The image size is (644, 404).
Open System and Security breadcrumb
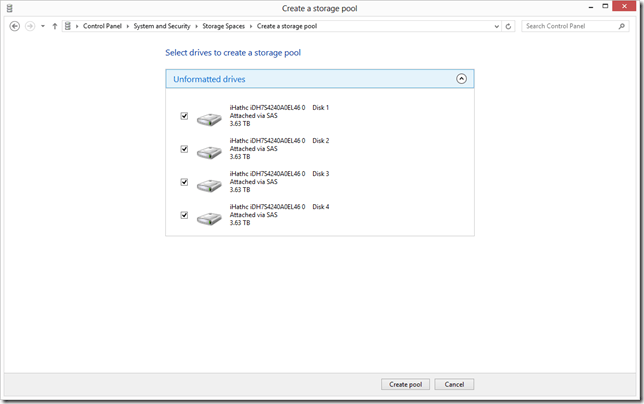click(162, 26)
